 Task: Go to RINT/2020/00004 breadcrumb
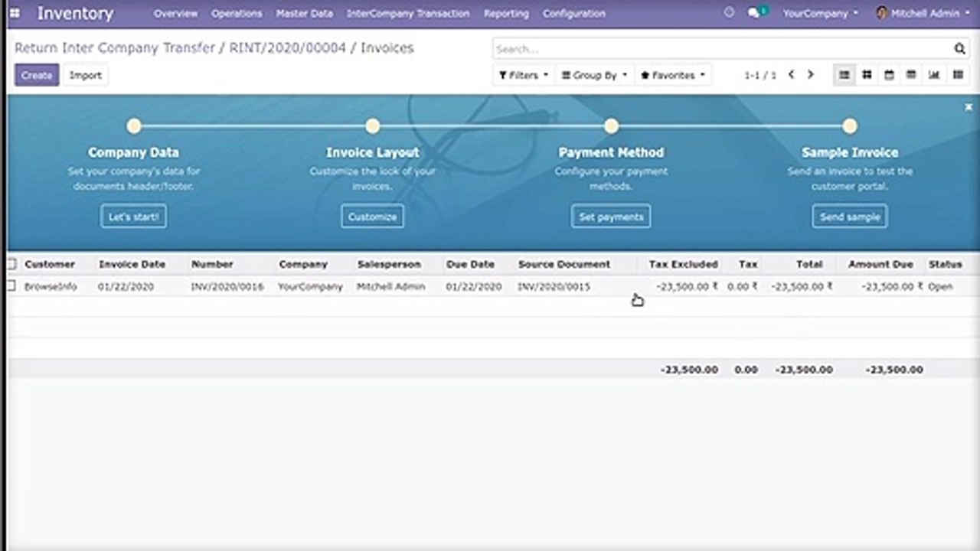[288, 47]
